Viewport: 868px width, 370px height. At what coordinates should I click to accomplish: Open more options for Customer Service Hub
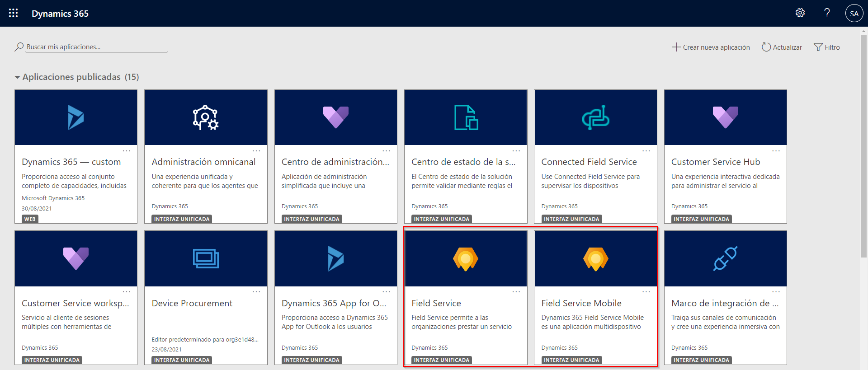pos(776,151)
